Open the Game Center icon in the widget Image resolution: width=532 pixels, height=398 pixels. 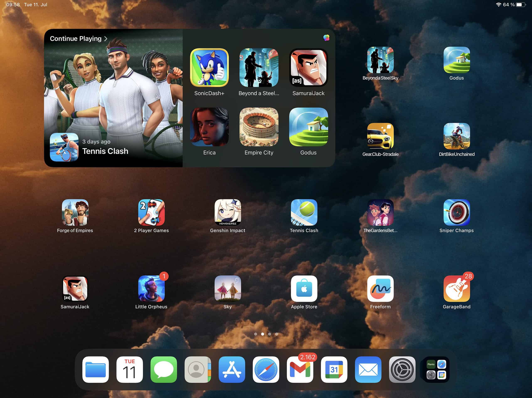pos(326,38)
